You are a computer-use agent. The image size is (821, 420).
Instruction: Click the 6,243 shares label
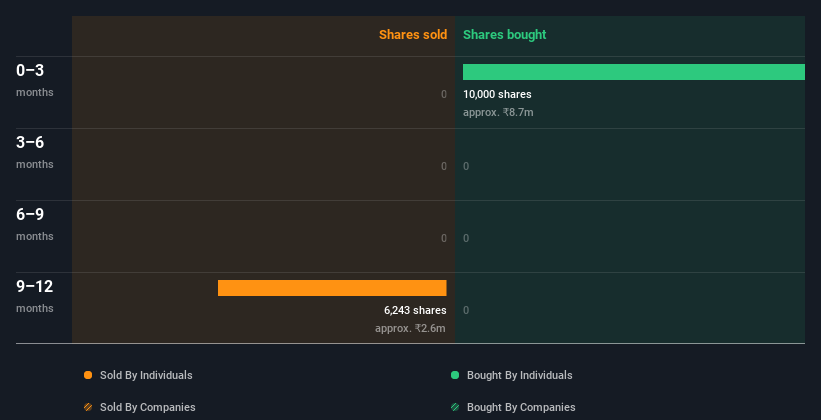415,310
